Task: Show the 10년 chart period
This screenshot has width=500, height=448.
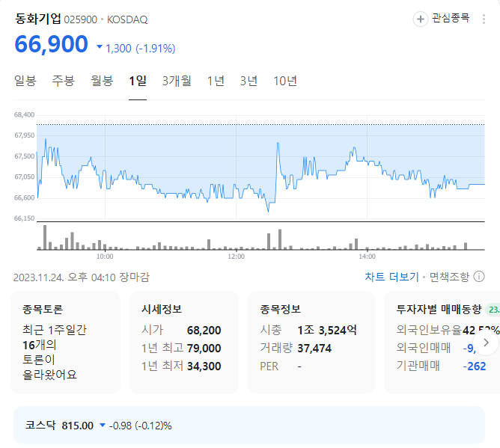Action: (x=285, y=81)
